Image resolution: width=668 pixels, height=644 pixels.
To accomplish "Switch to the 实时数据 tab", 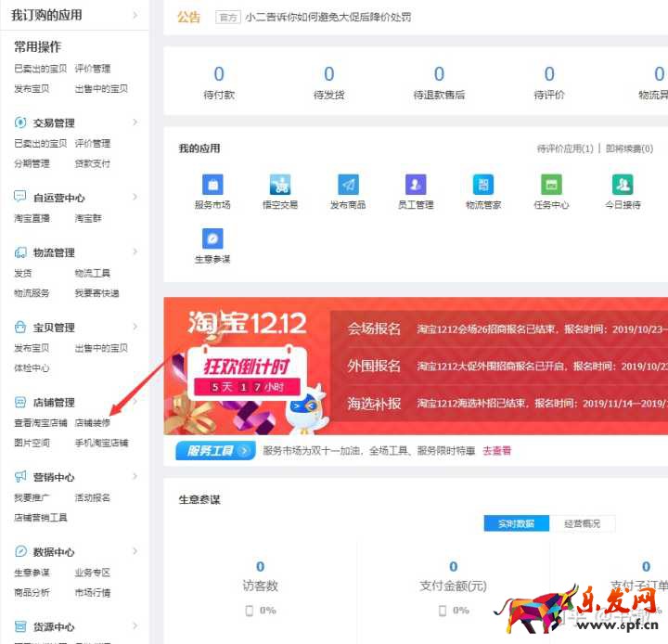I will point(516,523).
